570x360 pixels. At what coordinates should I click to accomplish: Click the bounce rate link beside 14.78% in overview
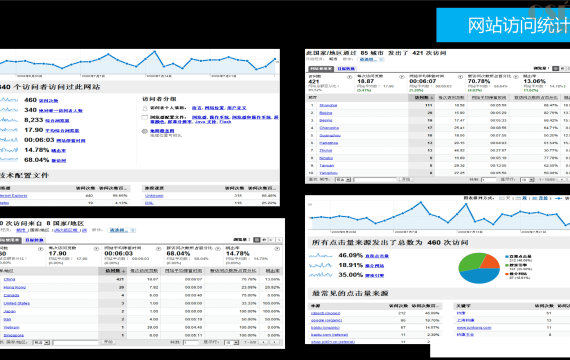(59, 151)
